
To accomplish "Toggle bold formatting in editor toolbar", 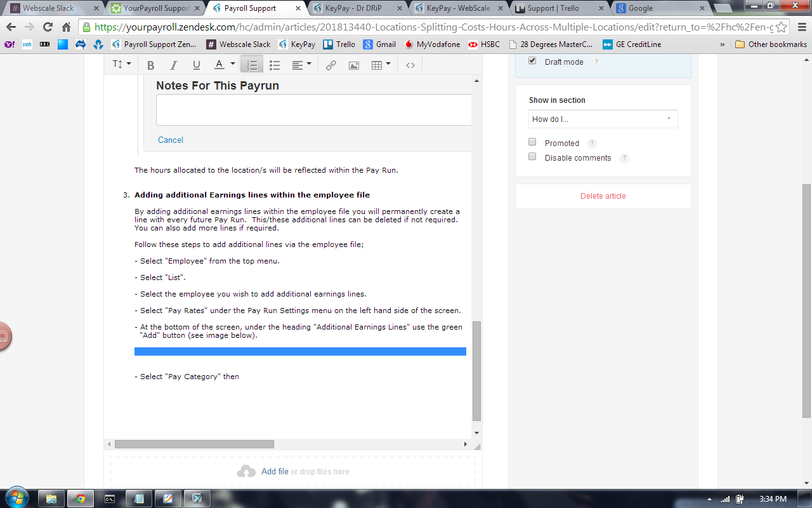I will pyautogui.click(x=150, y=65).
